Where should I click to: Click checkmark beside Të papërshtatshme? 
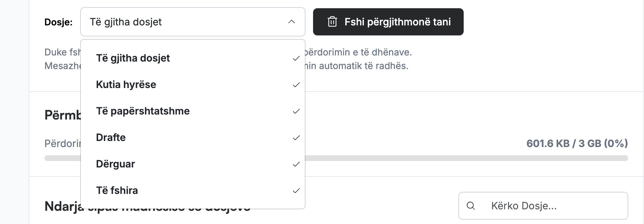pos(296,111)
